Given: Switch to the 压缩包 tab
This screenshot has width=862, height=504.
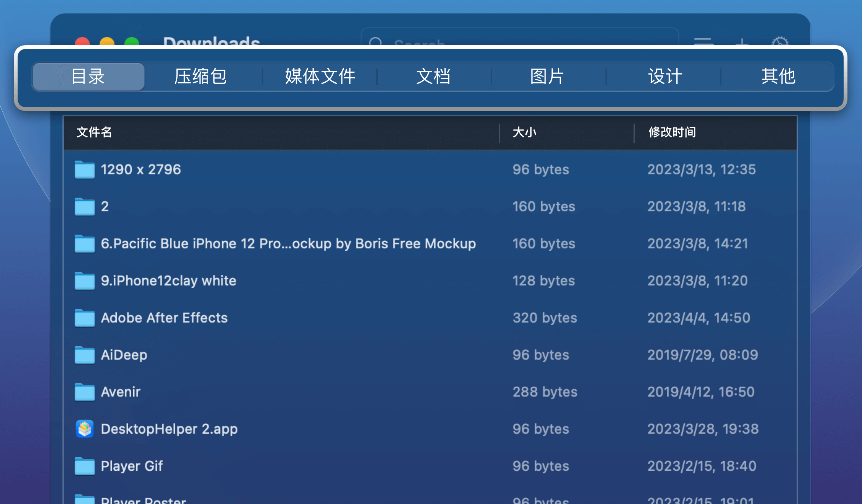Looking at the screenshot, I should (x=201, y=77).
